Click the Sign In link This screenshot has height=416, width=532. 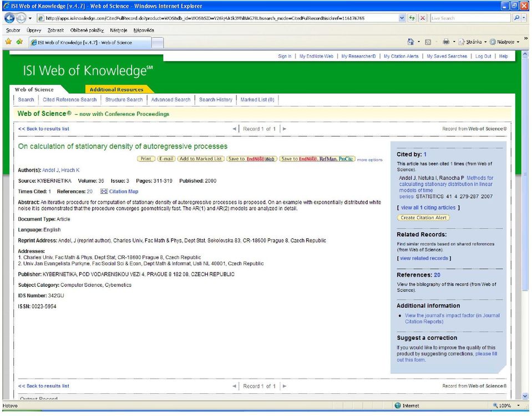click(x=285, y=57)
